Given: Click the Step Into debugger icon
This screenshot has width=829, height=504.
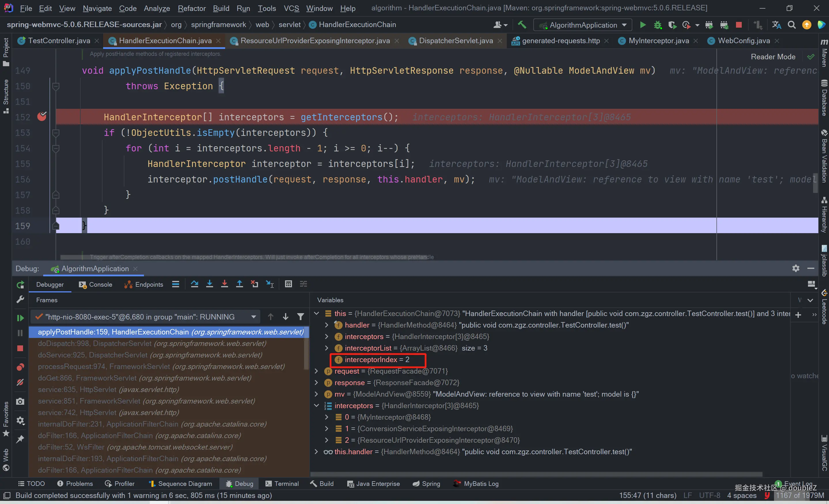Looking at the screenshot, I should pyautogui.click(x=209, y=284).
